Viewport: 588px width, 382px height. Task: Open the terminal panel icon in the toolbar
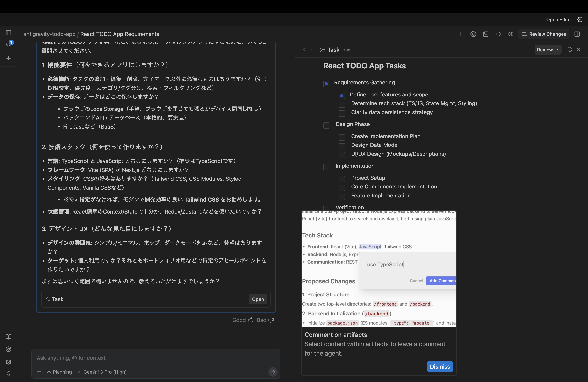[x=486, y=34]
